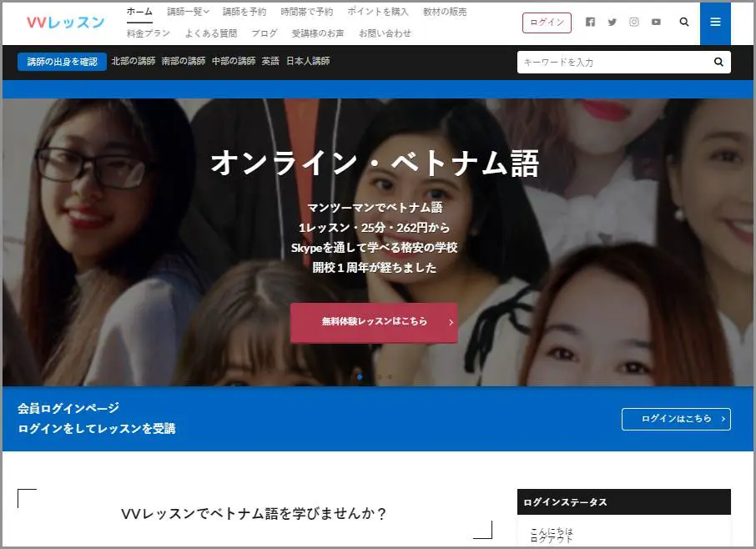Select the first carousel slide dot
The height and width of the screenshot is (549, 756).
[x=359, y=377]
